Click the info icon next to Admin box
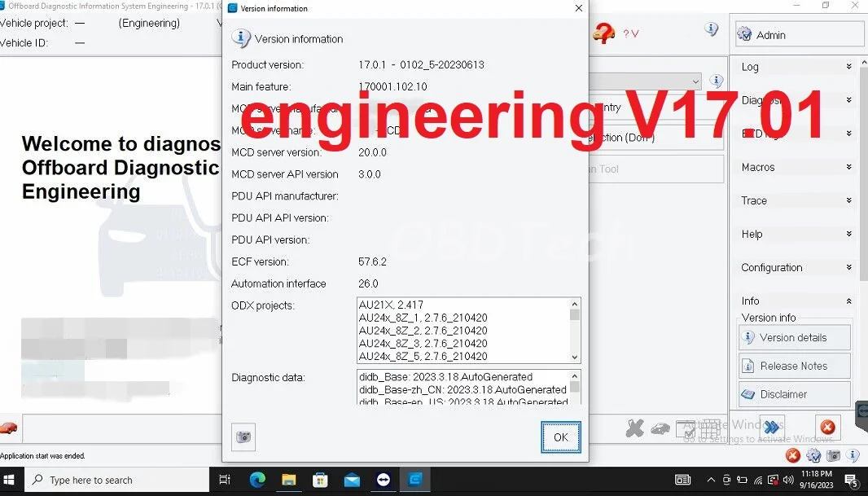The width and height of the screenshot is (868, 496). 711,29
